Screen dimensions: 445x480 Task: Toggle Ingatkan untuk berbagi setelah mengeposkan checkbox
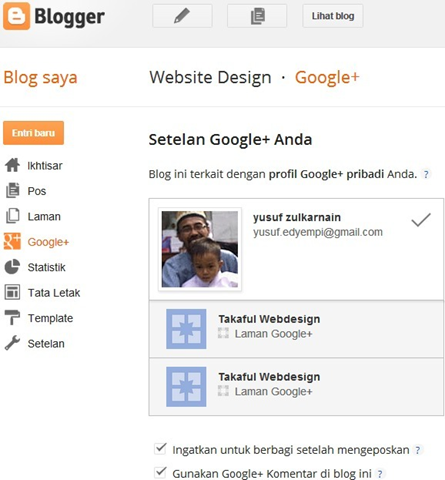(x=160, y=449)
